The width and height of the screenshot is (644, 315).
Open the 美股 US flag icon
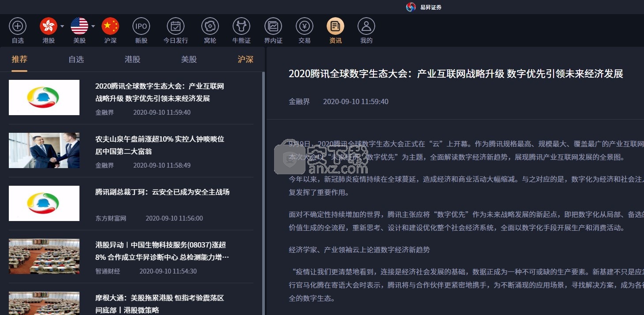(79, 26)
